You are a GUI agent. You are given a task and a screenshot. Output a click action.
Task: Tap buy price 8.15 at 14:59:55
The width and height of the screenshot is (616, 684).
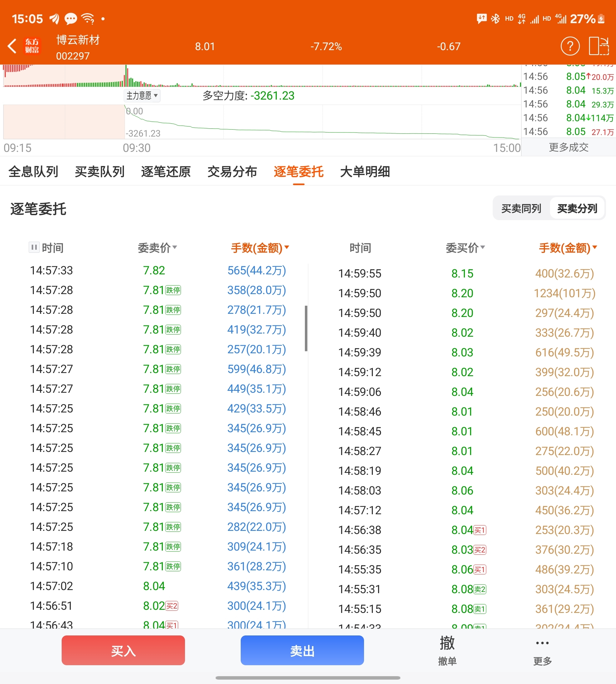point(462,273)
